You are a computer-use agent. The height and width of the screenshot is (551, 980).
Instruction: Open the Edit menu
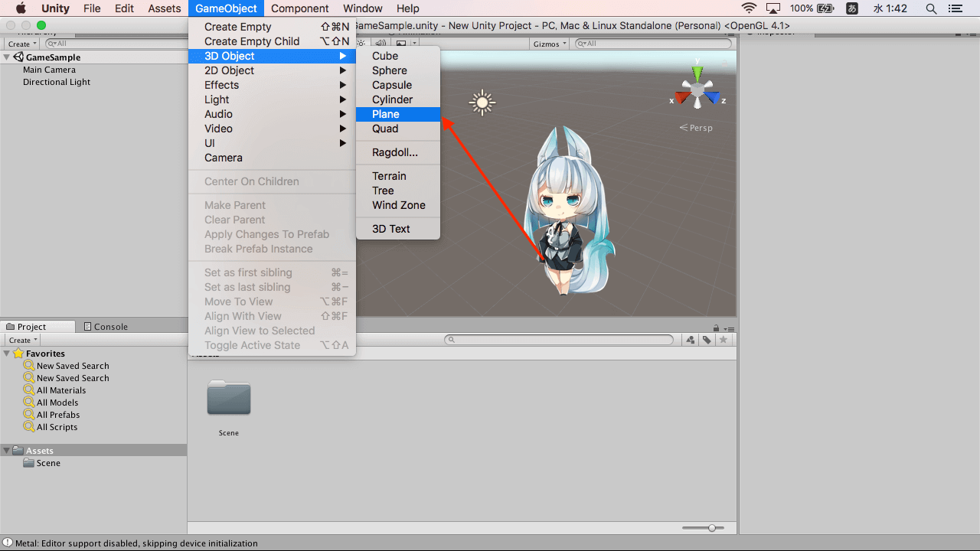(124, 8)
